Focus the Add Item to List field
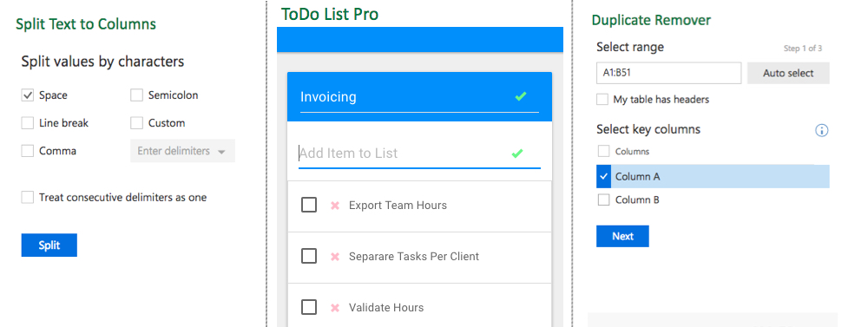The image size is (868, 327). (404, 154)
